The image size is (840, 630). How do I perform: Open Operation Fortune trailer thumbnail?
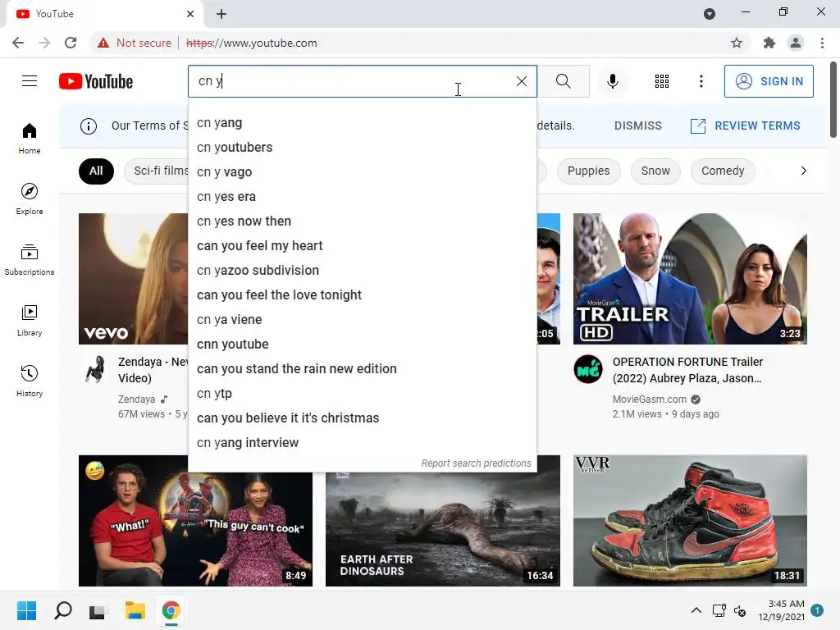tap(690, 279)
